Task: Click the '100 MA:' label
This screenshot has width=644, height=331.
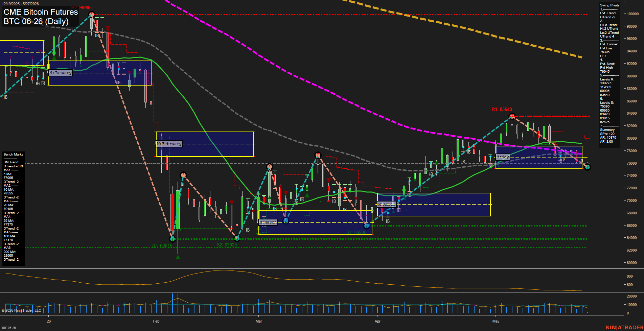Action: point(10,236)
